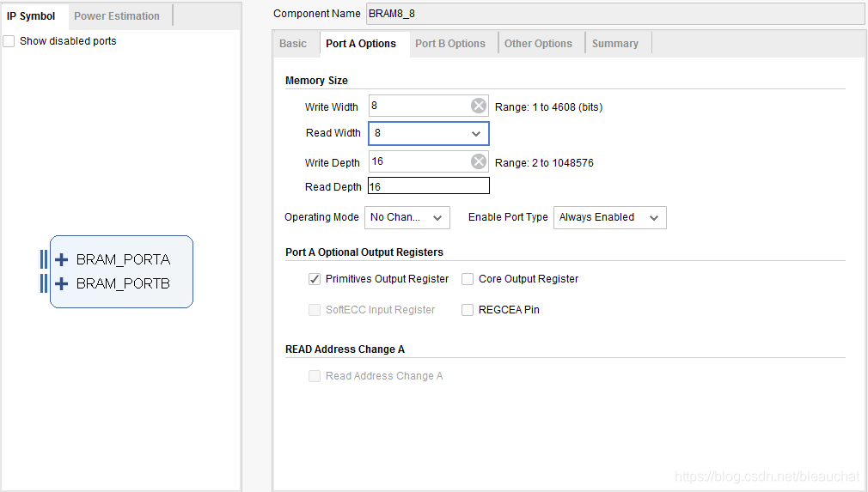Viewport: 868px width, 492px height.
Task: Switch to the Power Estimation tab
Action: 117,16
